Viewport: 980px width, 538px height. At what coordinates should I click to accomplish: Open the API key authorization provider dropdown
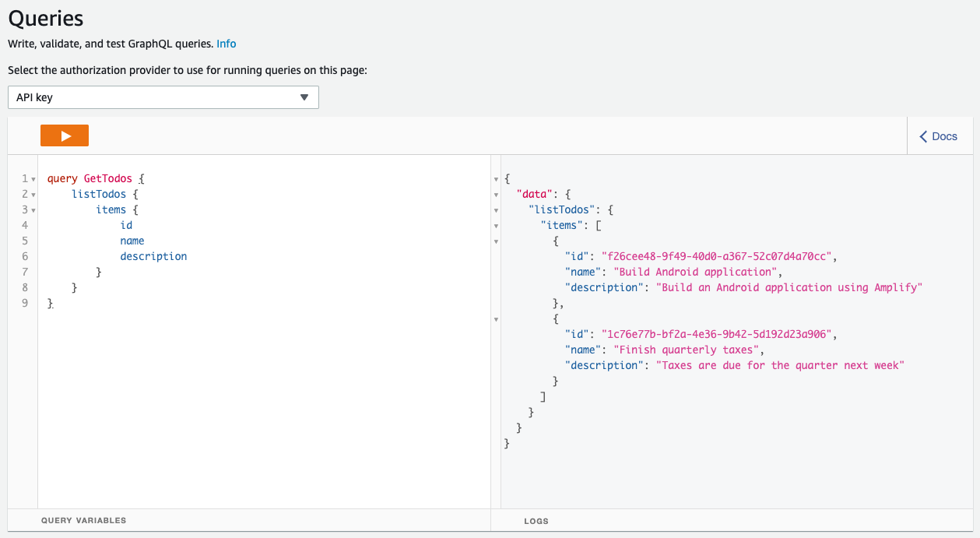pos(163,97)
